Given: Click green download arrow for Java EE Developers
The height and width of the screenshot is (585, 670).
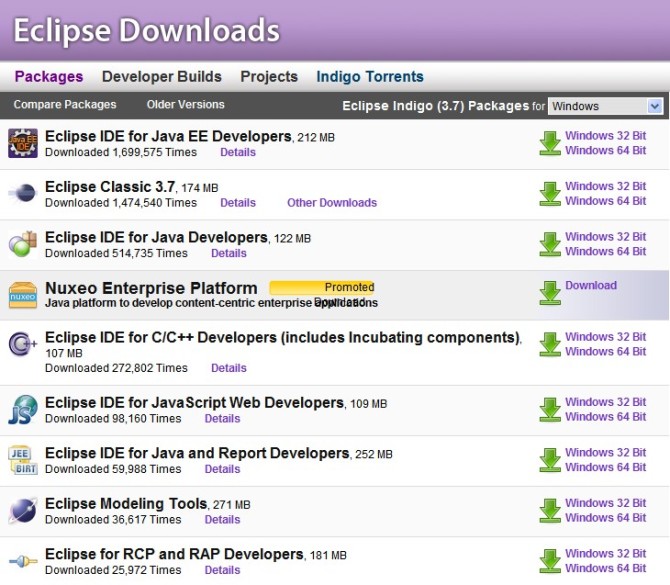Looking at the screenshot, I should (x=550, y=143).
